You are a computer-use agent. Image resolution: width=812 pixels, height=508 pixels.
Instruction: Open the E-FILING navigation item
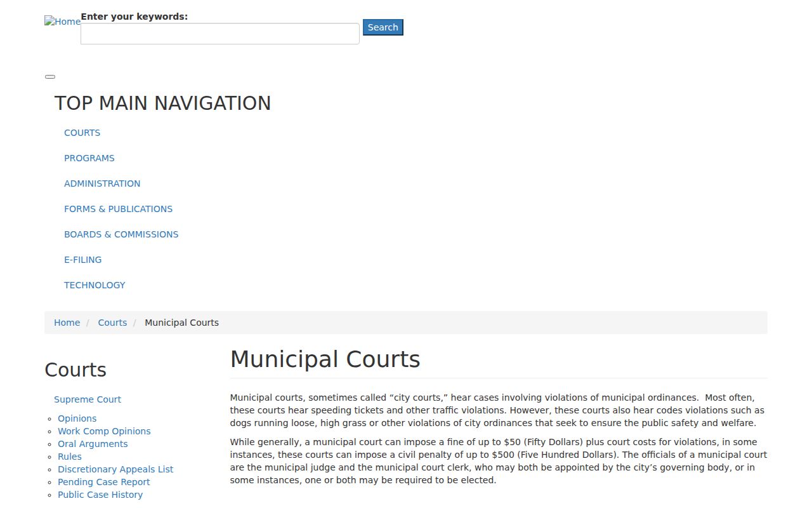pos(82,260)
